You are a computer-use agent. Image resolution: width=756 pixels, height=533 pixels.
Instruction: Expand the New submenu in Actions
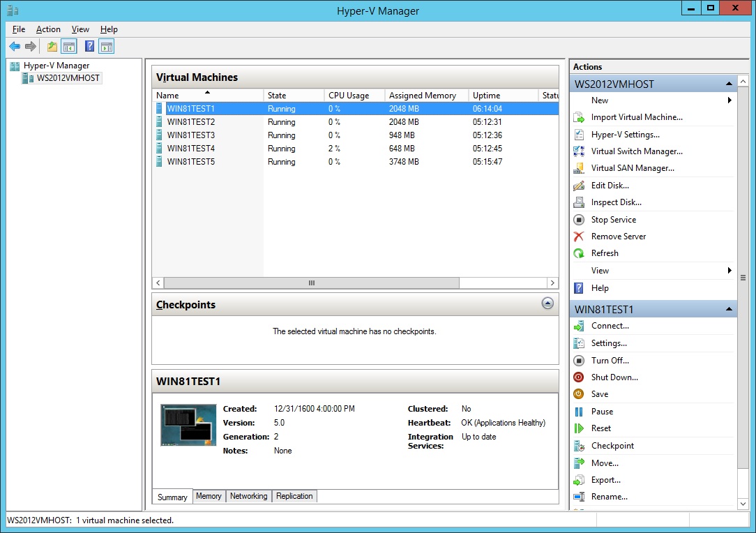click(x=600, y=100)
